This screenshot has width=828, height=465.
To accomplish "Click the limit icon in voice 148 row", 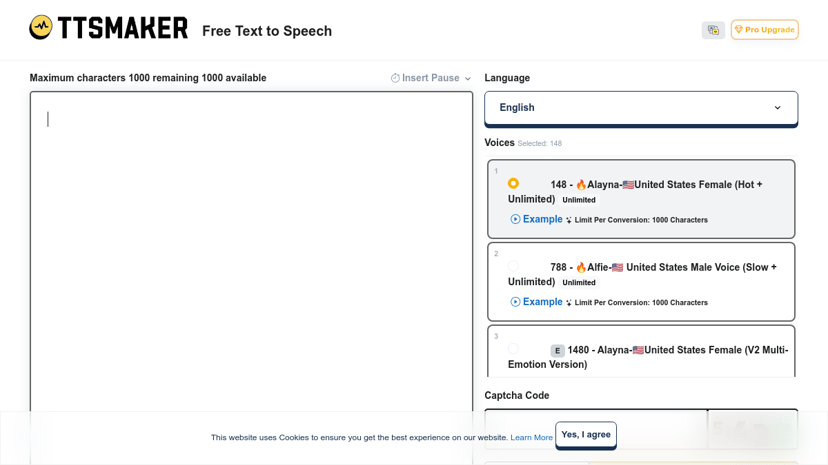I will pyautogui.click(x=569, y=220).
